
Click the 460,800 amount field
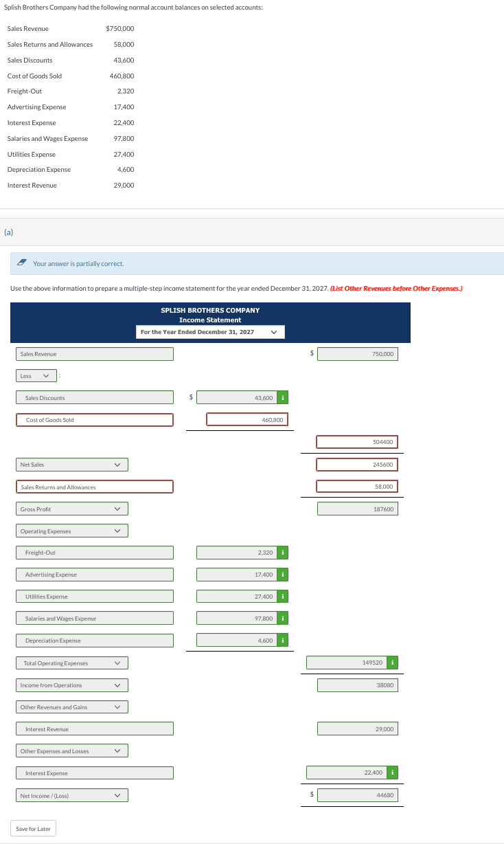point(248,419)
